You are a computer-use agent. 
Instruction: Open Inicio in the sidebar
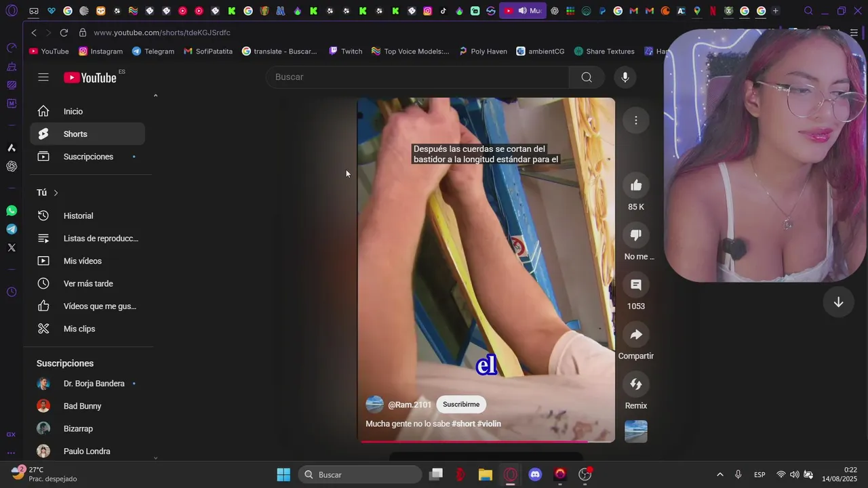point(87,111)
